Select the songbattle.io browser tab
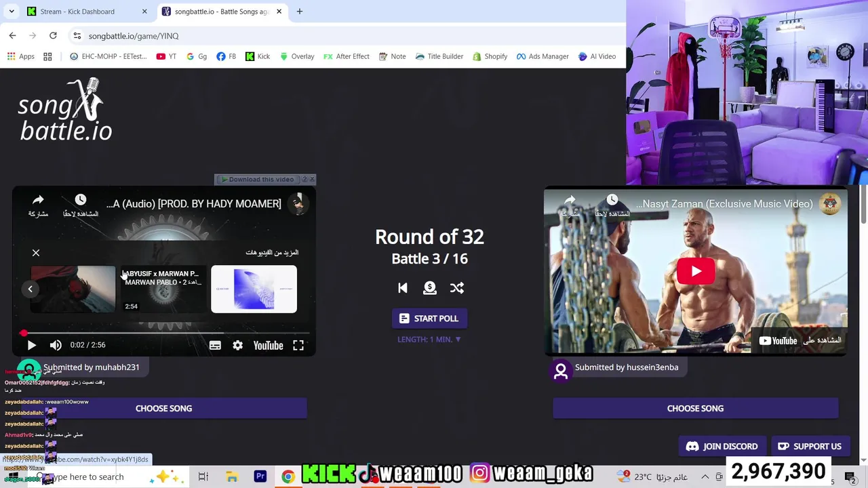 pos(221,12)
